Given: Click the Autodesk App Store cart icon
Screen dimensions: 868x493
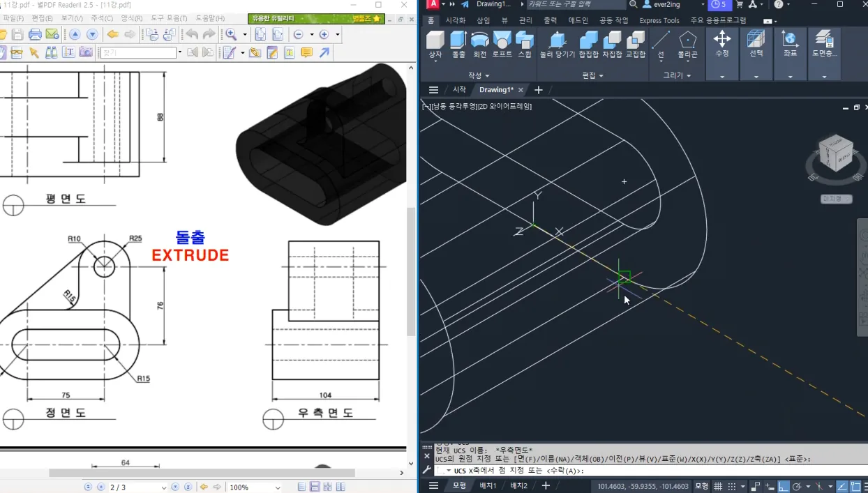Looking at the screenshot, I should pos(740,4).
